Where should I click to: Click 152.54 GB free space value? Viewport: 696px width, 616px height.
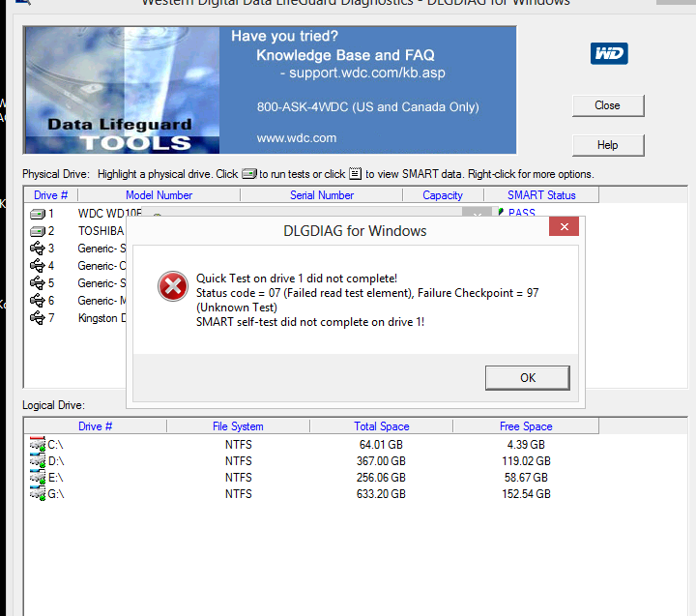coord(526,494)
